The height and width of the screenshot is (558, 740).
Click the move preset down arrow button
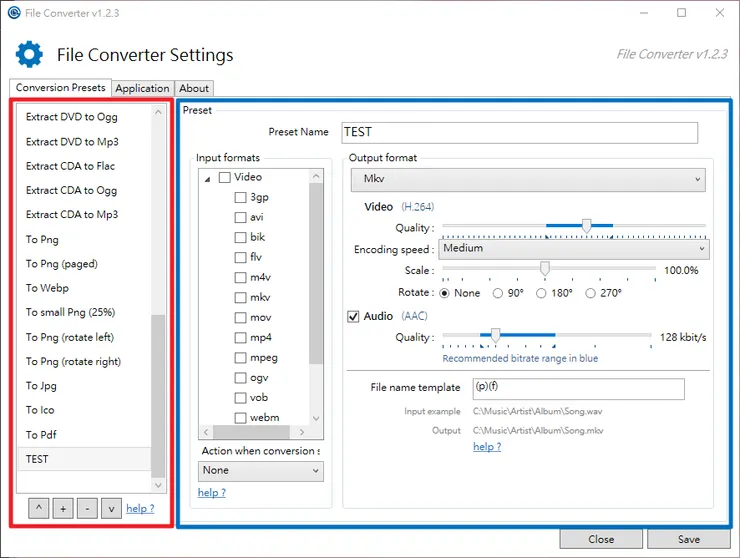point(111,509)
